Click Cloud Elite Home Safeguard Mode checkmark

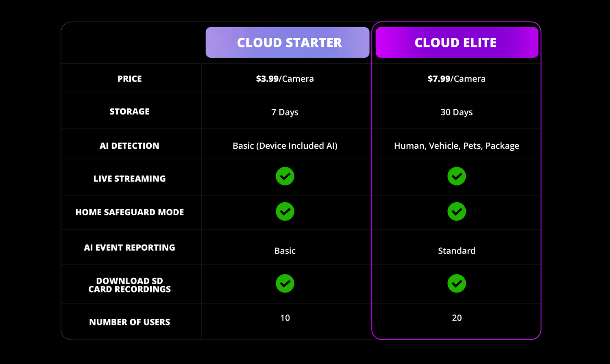point(457,212)
